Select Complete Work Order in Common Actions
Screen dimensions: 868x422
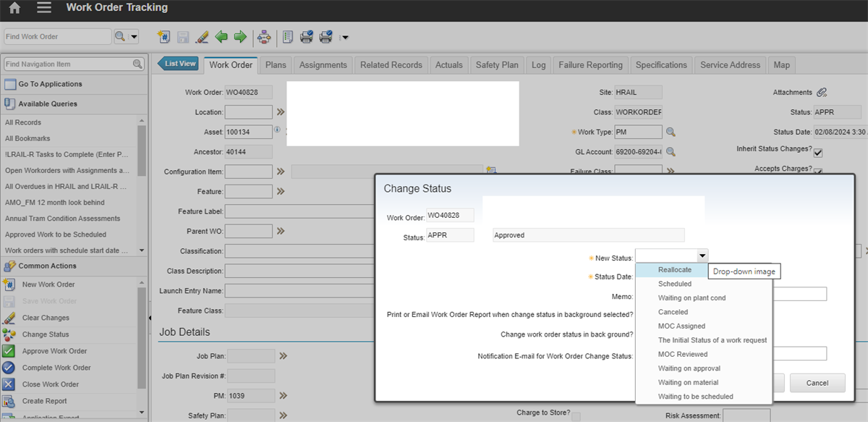(58, 367)
